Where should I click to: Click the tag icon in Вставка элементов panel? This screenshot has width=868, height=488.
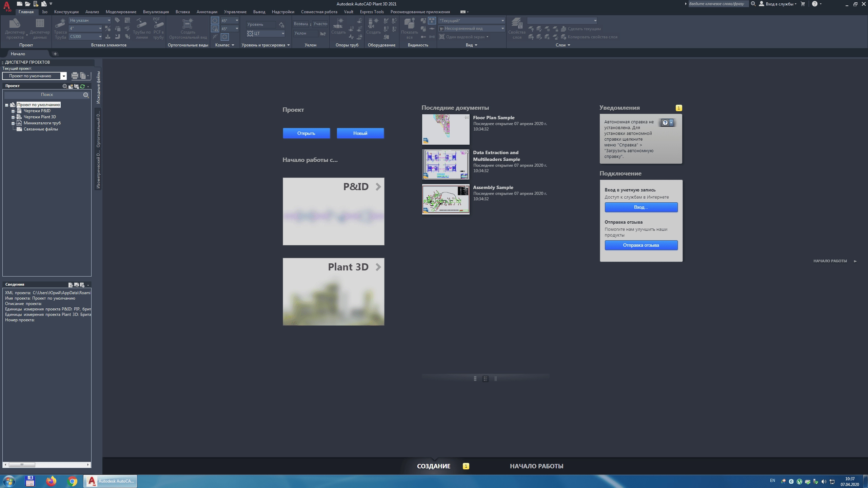(117, 20)
